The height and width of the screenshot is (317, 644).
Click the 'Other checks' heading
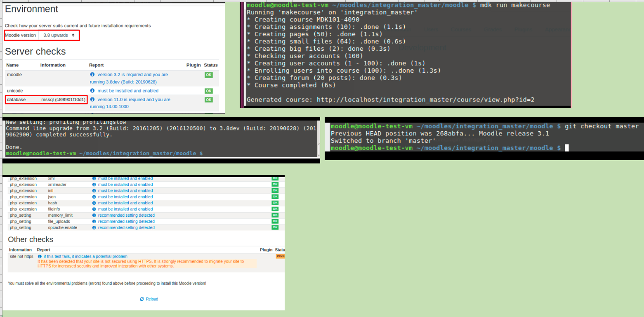coord(31,239)
